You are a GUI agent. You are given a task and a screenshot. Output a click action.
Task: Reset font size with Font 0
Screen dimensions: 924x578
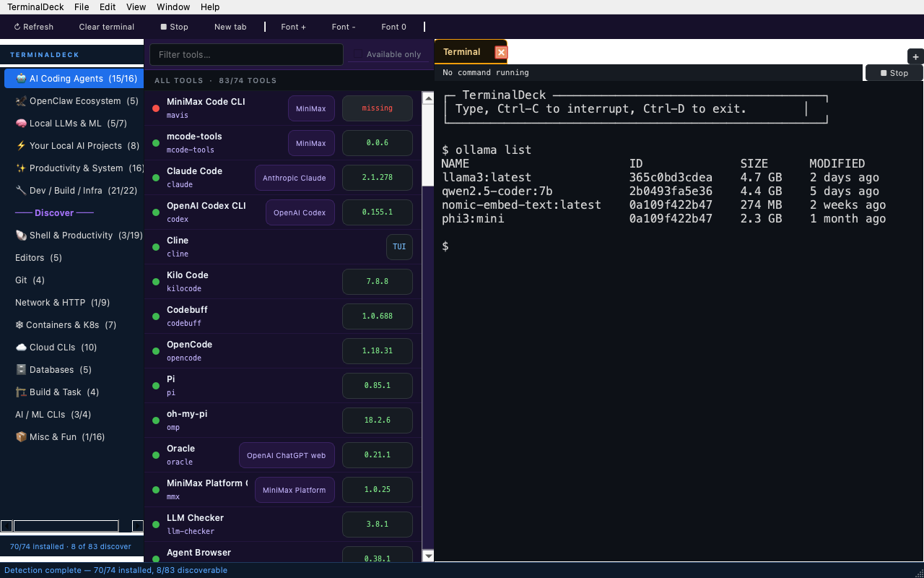point(394,27)
